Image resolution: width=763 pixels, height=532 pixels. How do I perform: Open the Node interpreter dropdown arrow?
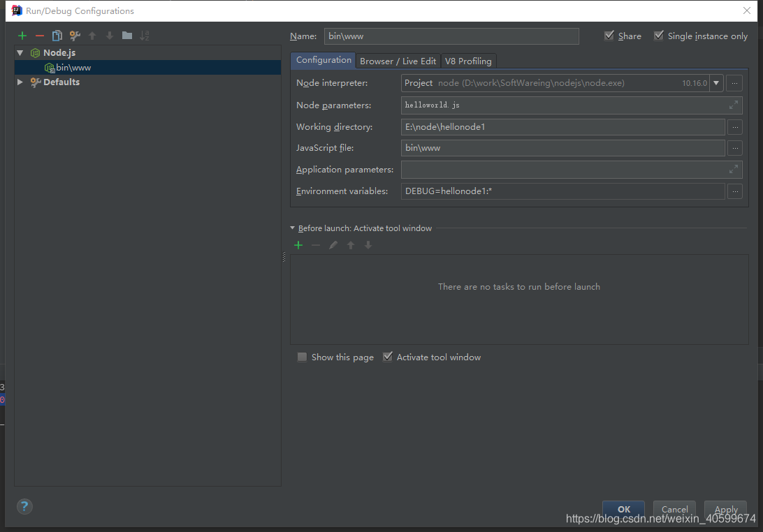pyautogui.click(x=715, y=83)
